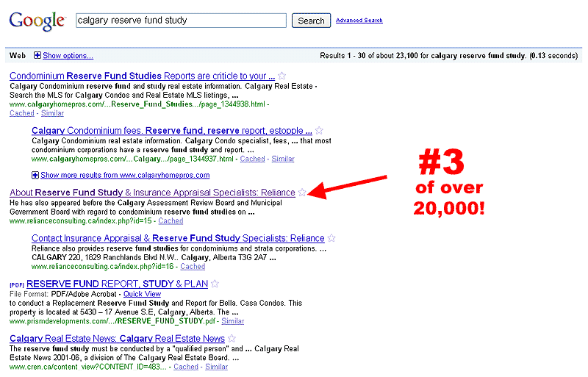588x377 pixels.
Task: Star the Condominium Reserve Fund Studies result
Action: pyautogui.click(x=282, y=76)
